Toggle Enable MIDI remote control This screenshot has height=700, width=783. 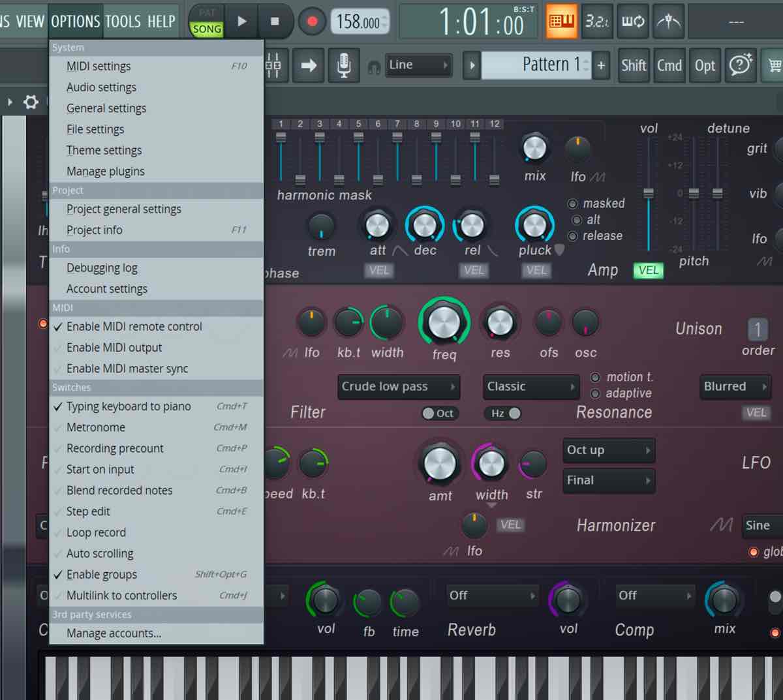(x=156, y=326)
